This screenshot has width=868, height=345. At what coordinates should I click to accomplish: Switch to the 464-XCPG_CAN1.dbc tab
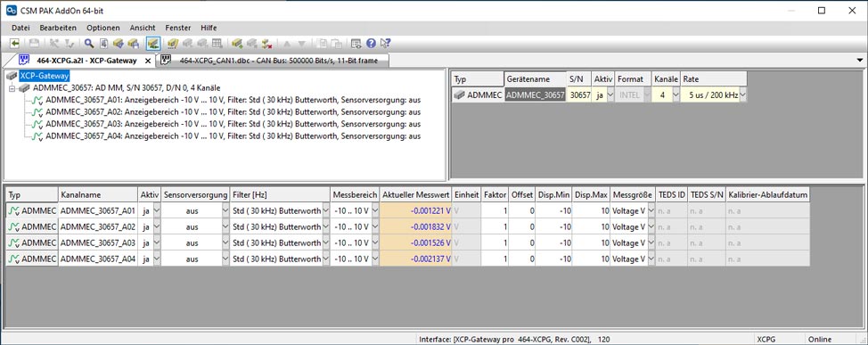(x=274, y=61)
